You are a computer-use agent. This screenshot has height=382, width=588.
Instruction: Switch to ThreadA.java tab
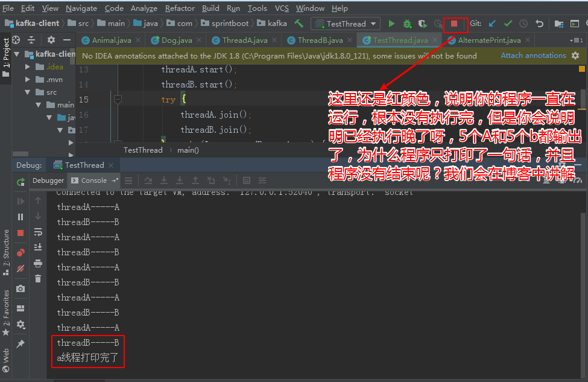point(244,40)
